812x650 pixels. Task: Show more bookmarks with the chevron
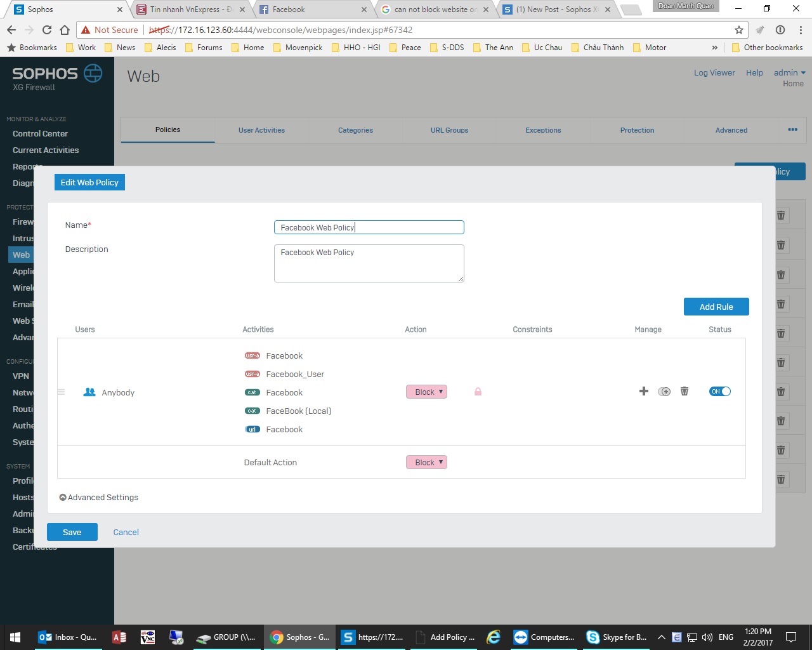715,48
